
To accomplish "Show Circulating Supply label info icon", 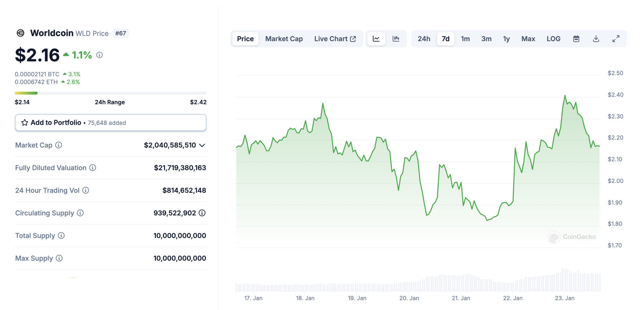I will point(80,213).
